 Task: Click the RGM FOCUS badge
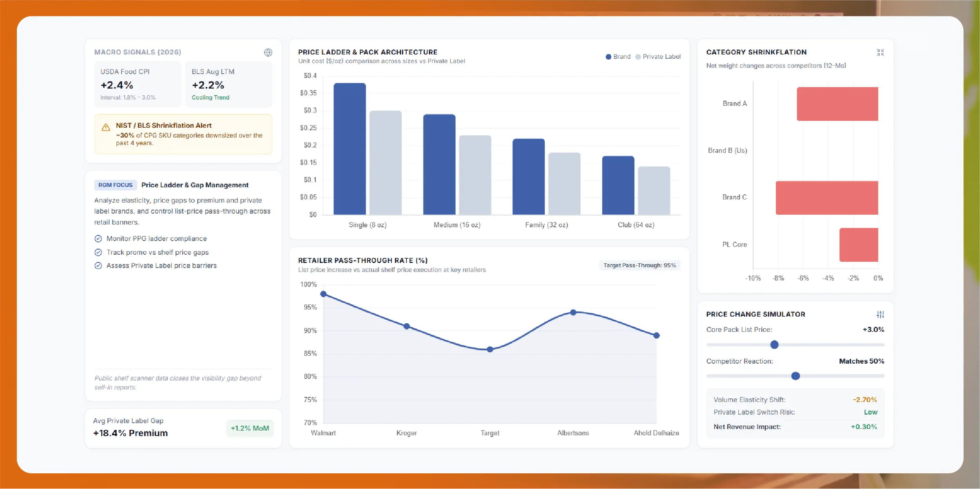115,185
